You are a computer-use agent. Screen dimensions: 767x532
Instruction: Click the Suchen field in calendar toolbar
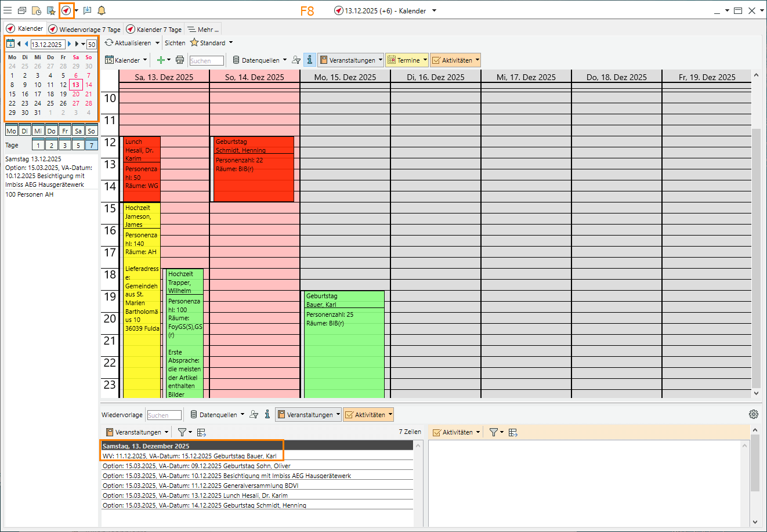point(206,61)
